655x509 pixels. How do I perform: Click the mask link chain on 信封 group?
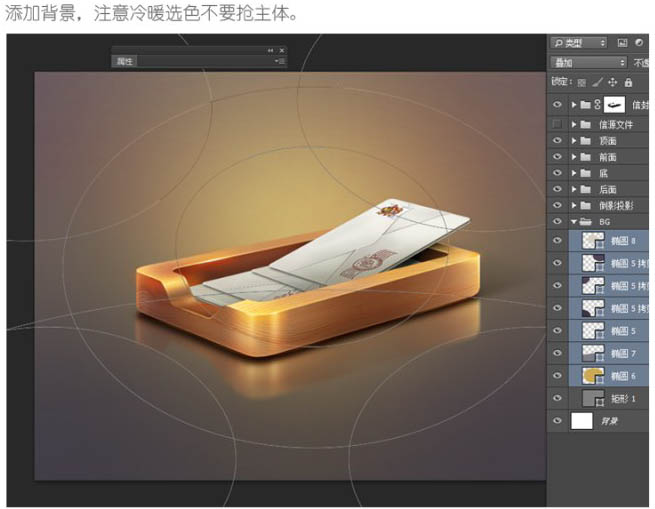tap(597, 104)
